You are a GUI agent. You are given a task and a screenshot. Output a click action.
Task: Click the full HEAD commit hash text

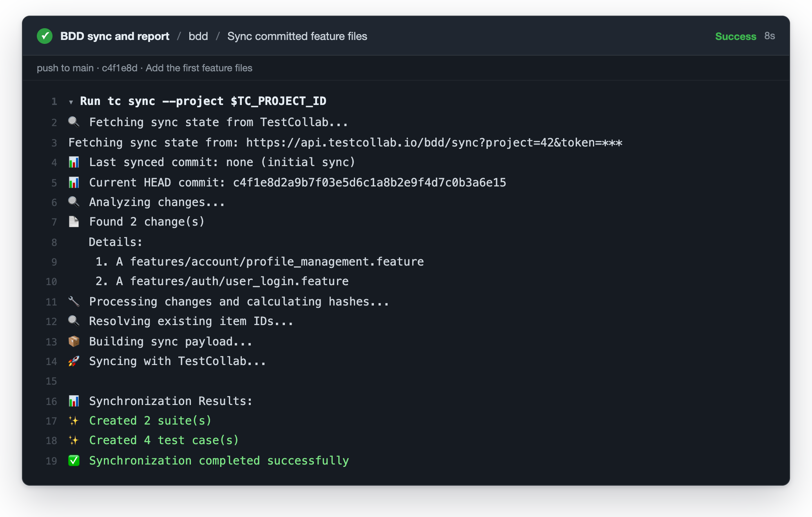370,183
